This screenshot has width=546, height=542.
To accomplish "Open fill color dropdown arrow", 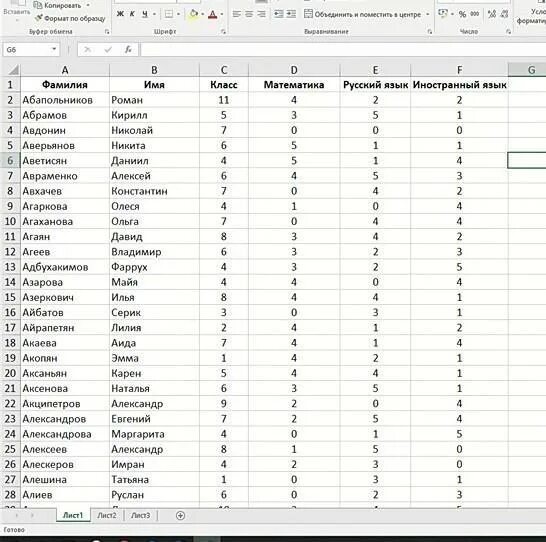I will point(202,14).
